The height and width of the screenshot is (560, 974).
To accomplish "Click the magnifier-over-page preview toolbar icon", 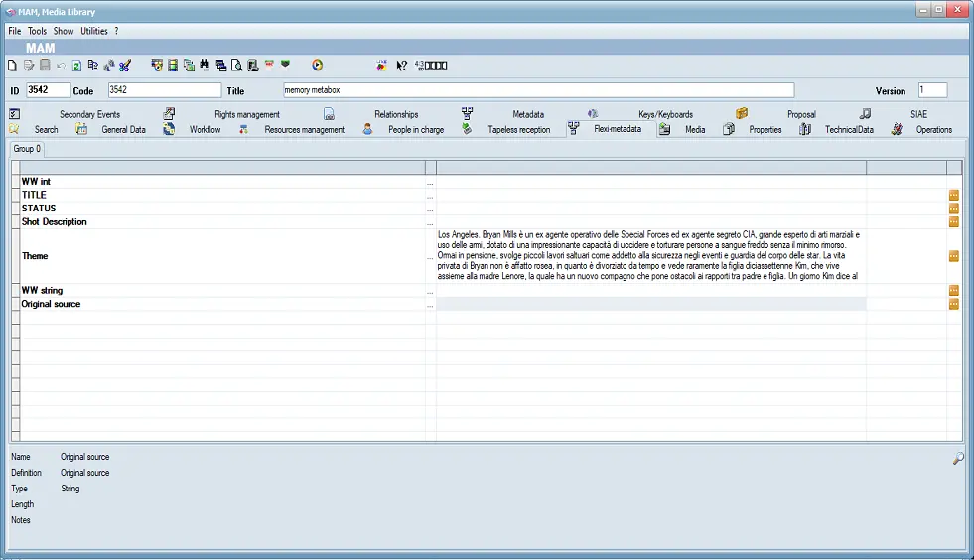I will [x=236, y=66].
